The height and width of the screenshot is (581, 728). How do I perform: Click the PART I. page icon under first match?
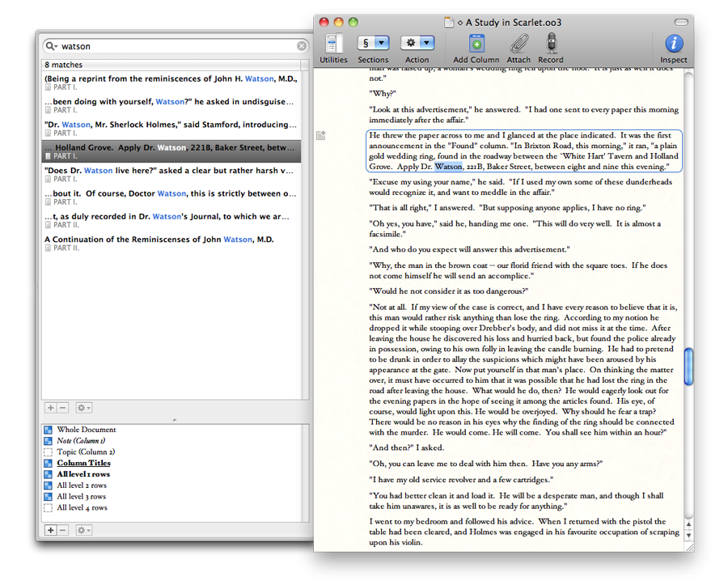[x=48, y=87]
